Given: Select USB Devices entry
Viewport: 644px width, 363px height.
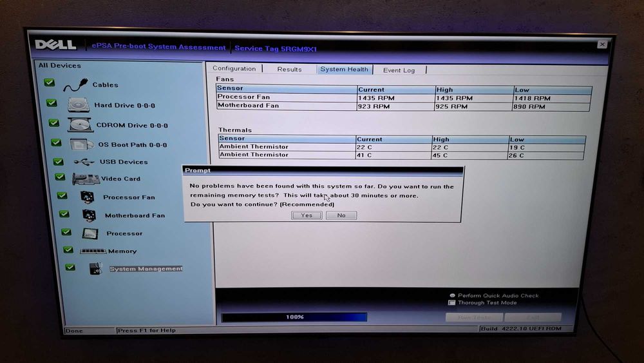Looking at the screenshot, I should (124, 162).
